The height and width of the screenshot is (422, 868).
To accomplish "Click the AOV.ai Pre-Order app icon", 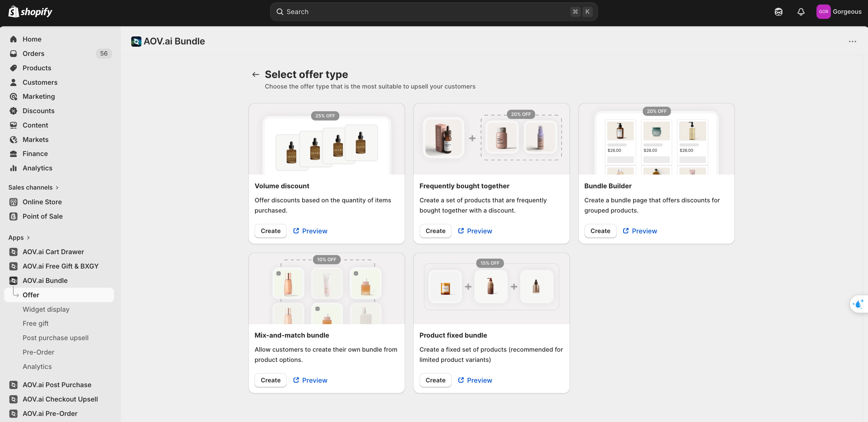I will tap(13, 414).
